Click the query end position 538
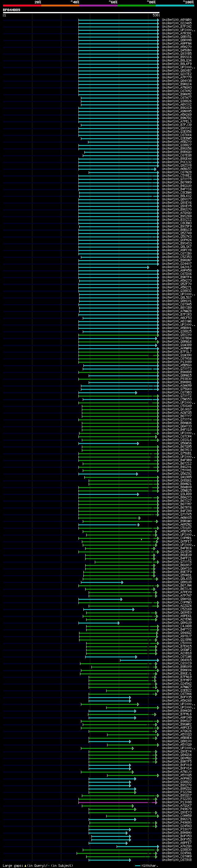The height and width of the screenshot is (868, 197). pyautogui.click(x=155, y=15)
